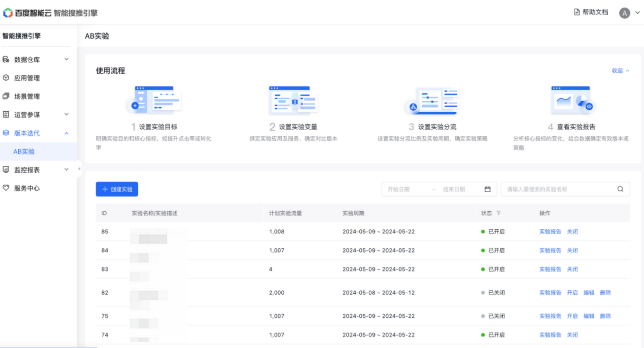Click 关闭 for experiment 85
The image size is (644, 348).
tap(572, 232)
